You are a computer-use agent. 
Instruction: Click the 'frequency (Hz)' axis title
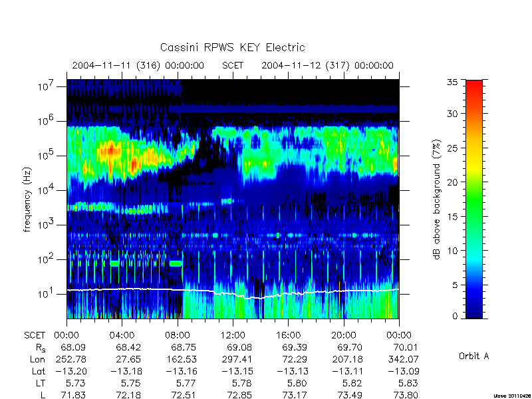tap(27, 199)
